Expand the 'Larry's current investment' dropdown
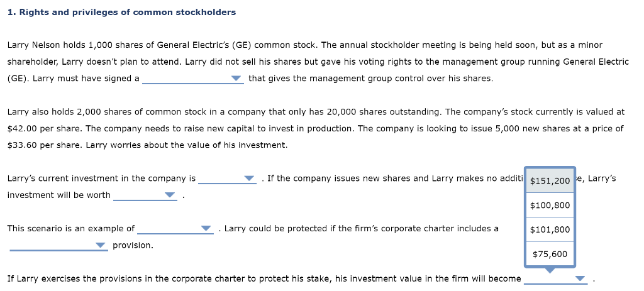 227,178
